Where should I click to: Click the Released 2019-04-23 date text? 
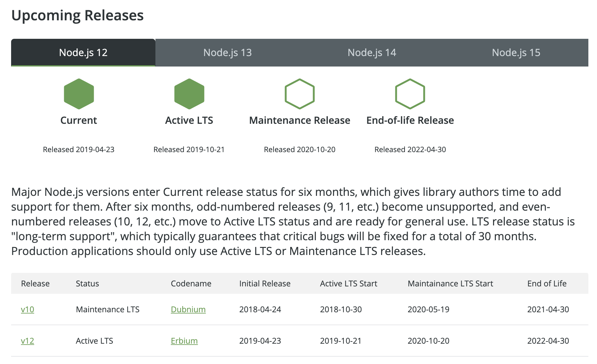tap(79, 149)
